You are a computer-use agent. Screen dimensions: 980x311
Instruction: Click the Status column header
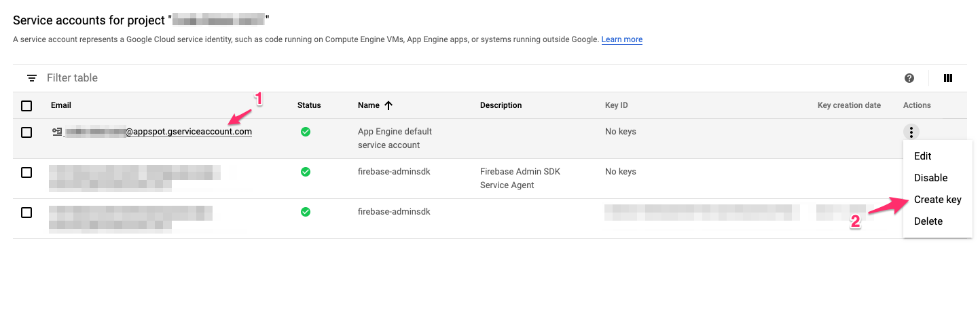coord(309,105)
